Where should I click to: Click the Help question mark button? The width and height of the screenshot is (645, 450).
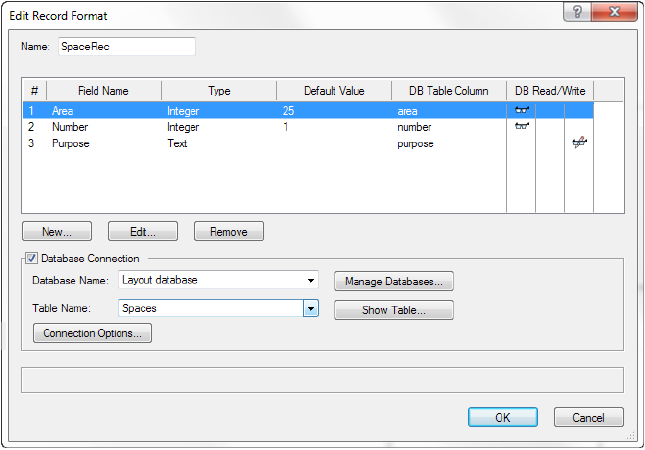(x=577, y=14)
